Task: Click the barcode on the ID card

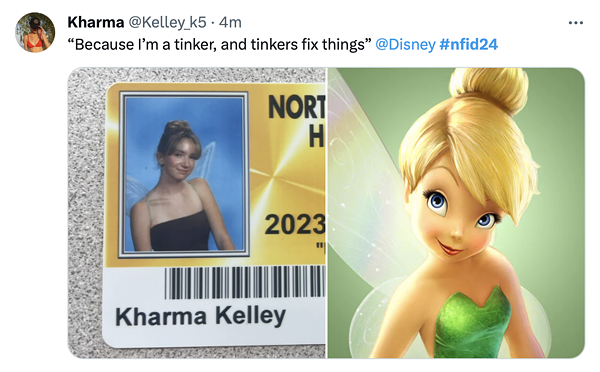Action: pos(245,282)
